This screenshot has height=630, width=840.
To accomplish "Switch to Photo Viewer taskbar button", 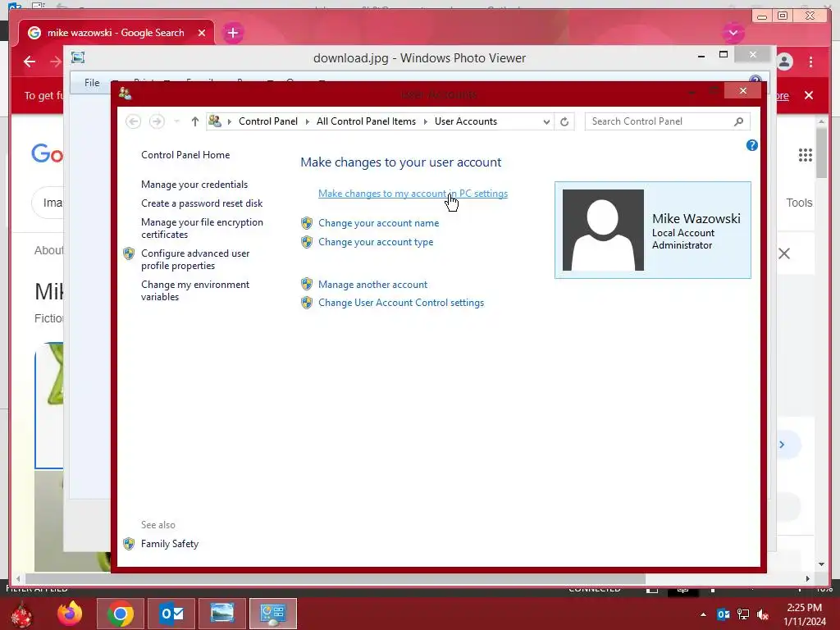I will pyautogui.click(x=222, y=614).
